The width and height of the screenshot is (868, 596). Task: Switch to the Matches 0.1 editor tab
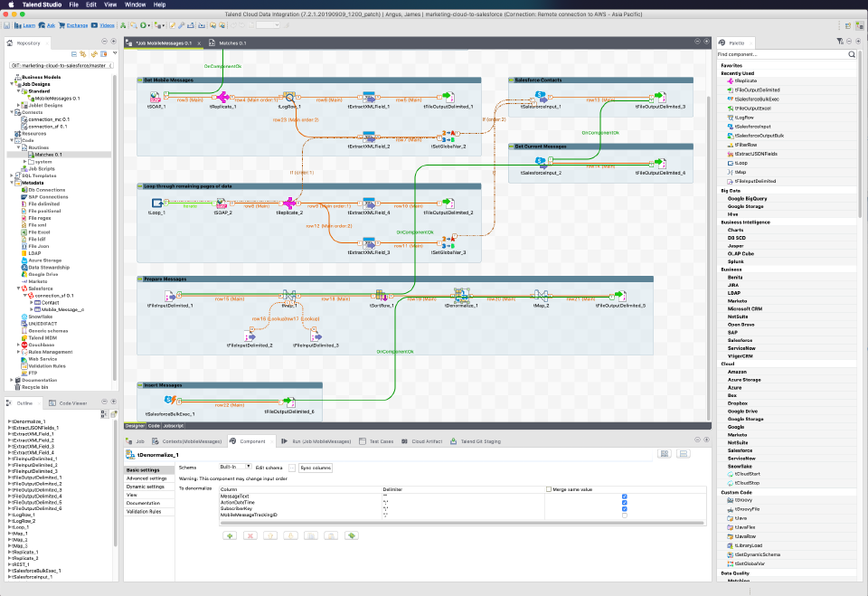pyautogui.click(x=226, y=43)
